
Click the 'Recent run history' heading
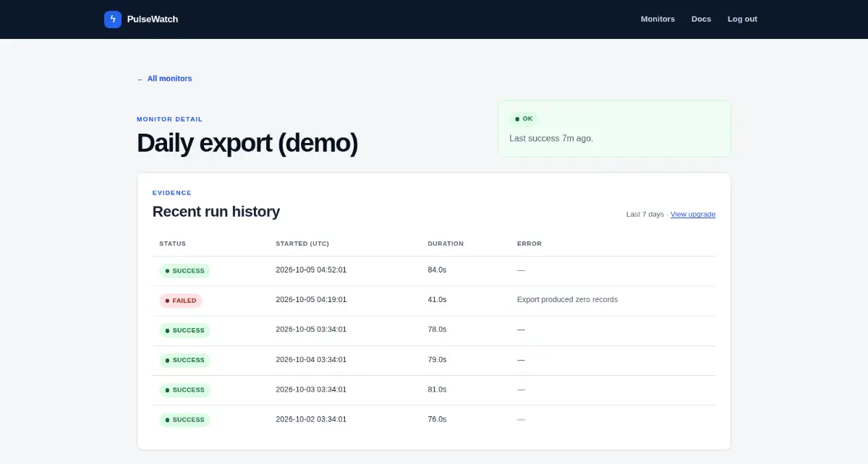pyautogui.click(x=216, y=212)
